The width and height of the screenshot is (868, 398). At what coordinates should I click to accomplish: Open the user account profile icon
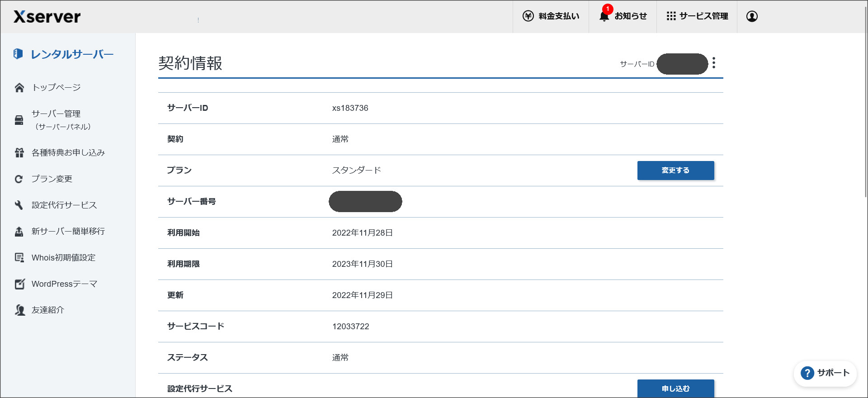tap(752, 16)
